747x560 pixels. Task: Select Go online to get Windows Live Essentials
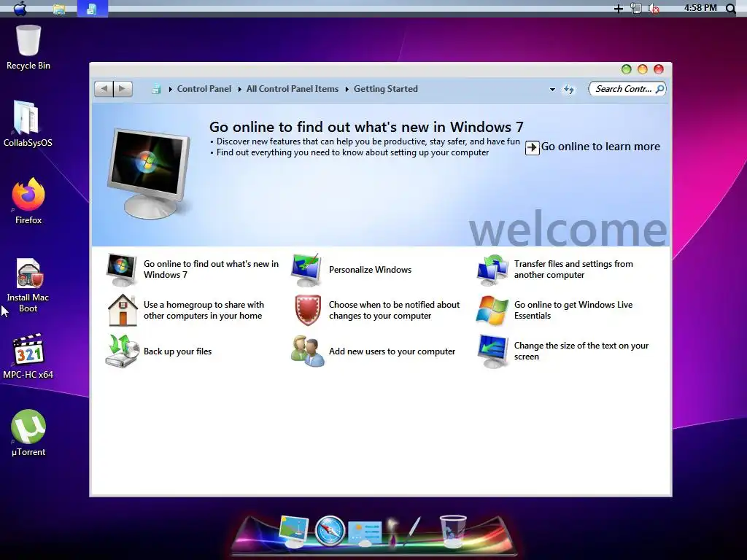(x=573, y=311)
